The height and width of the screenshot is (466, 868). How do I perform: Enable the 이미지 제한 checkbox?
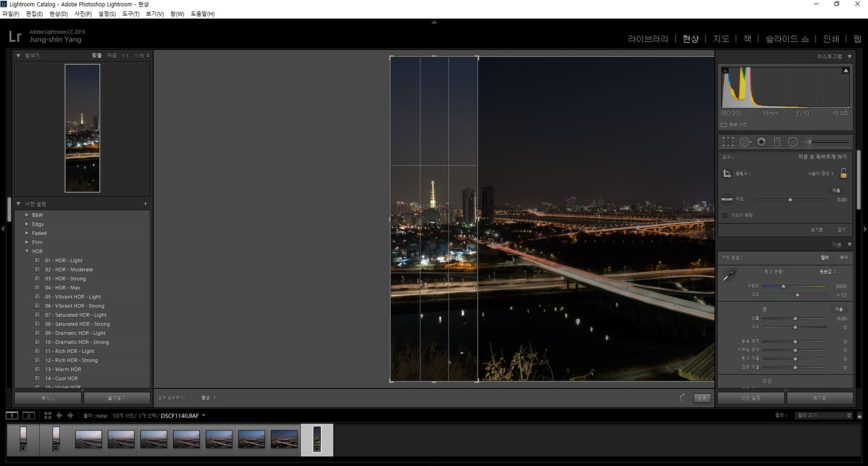725,215
